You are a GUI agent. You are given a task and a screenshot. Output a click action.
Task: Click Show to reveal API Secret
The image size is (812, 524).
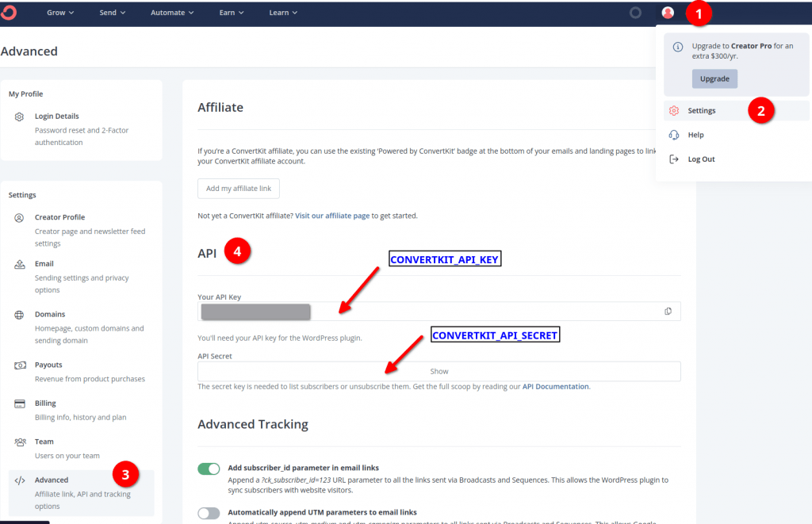point(439,371)
